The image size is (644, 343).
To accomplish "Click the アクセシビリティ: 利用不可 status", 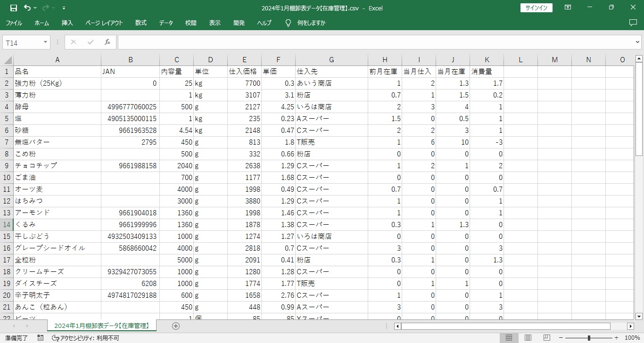I will [x=85, y=338].
